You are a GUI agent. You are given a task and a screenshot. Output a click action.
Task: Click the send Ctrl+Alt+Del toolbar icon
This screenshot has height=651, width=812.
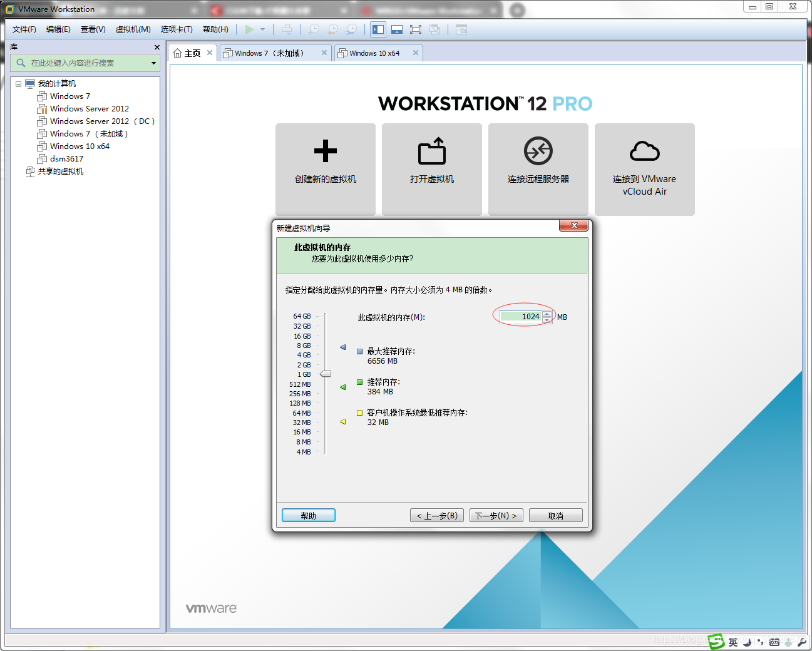[x=287, y=29]
